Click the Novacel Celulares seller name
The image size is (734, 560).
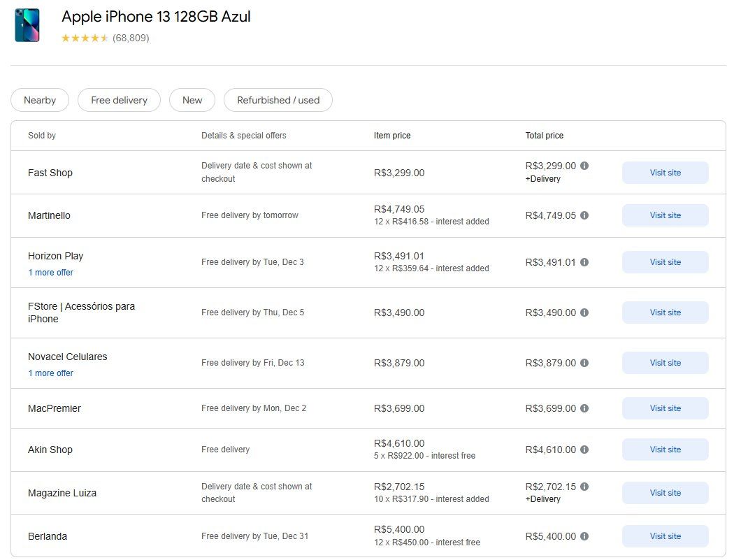tap(67, 357)
